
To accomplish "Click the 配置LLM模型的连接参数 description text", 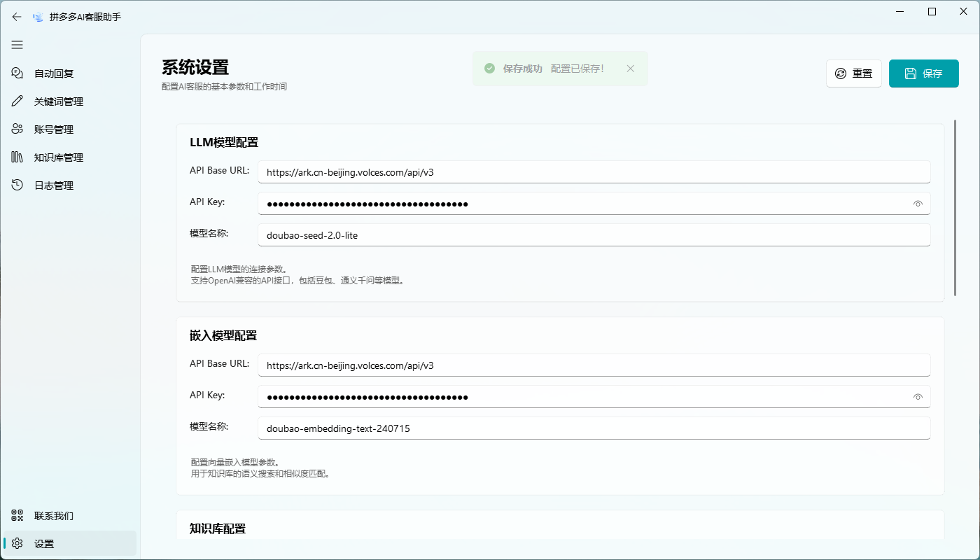I will [x=239, y=269].
